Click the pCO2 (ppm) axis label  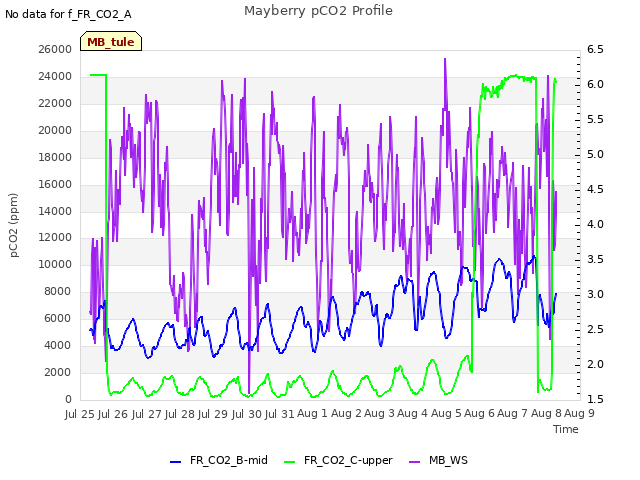[14, 225]
